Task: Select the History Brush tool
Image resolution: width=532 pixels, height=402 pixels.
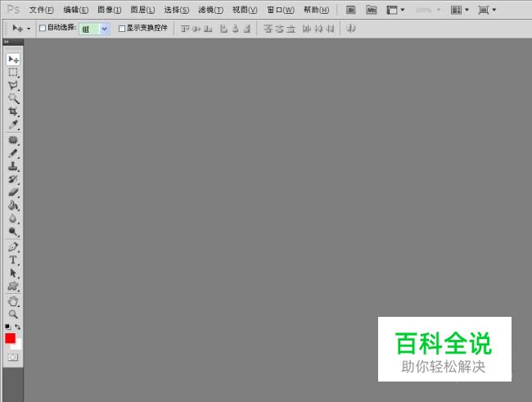Action: (x=13, y=179)
